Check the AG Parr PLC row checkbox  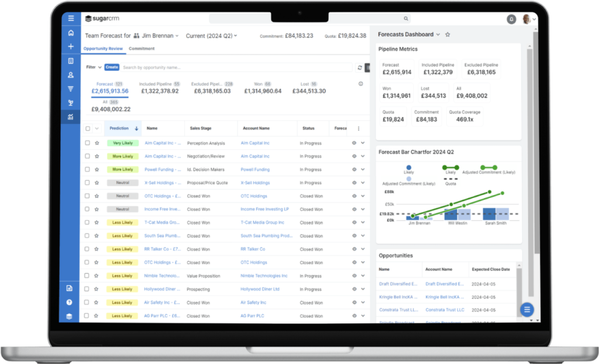tap(87, 316)
